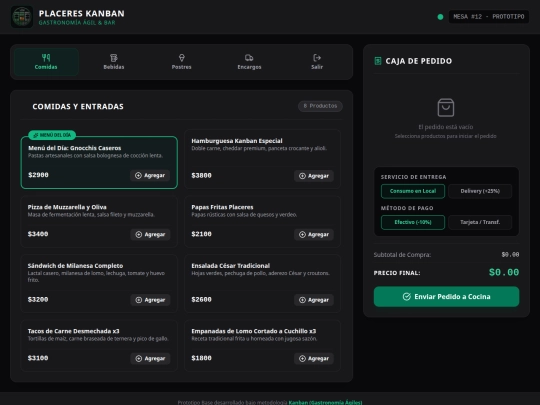Add Menú del Día Gnocchis Caseros to order
This screenshot has width=540, height=405.
150,175
